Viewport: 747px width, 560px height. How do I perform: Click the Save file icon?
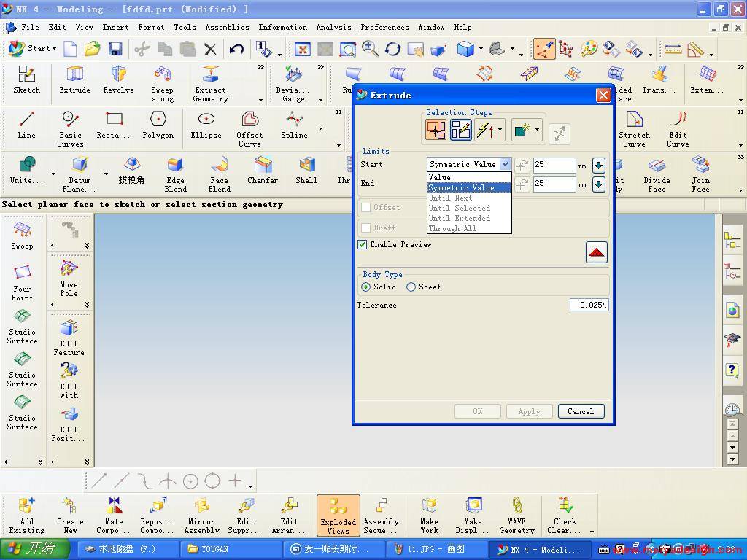(x=115, y=49)
